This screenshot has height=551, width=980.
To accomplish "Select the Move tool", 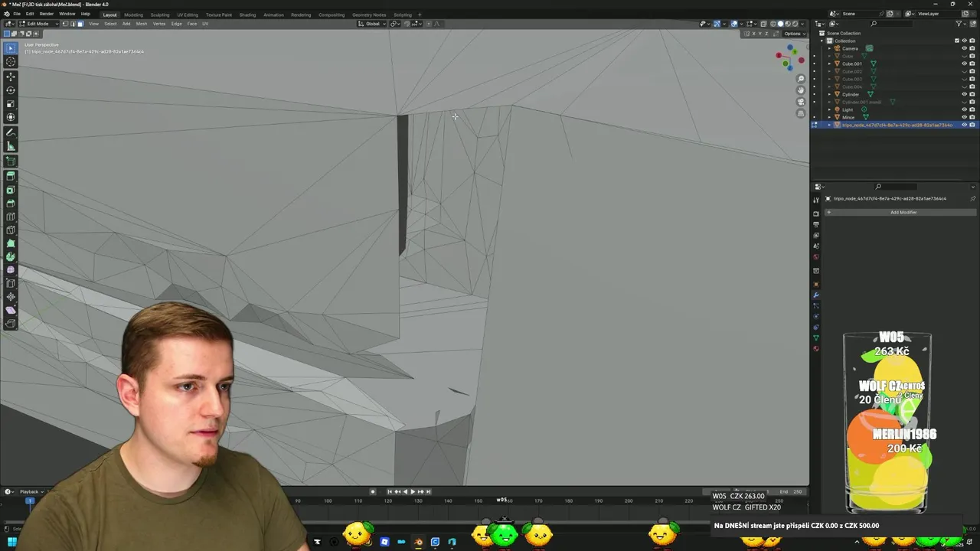I will 11,77.
